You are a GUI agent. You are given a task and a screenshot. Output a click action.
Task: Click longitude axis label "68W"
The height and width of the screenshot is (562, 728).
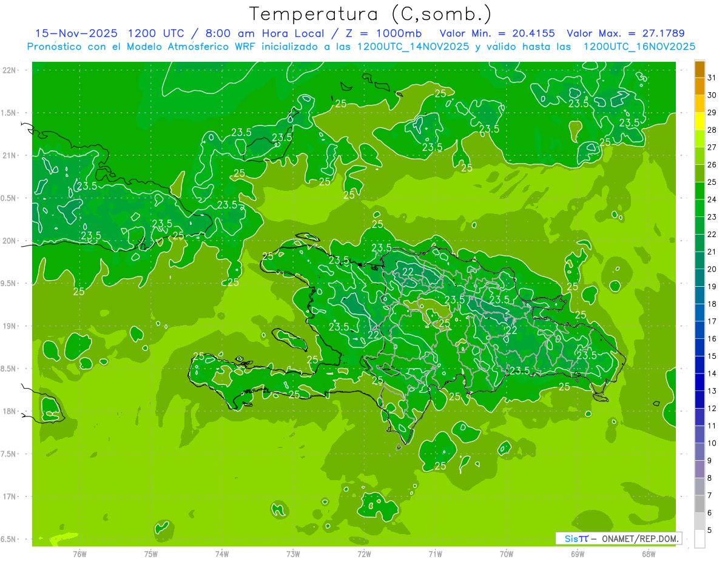click(x=648, y=554)
